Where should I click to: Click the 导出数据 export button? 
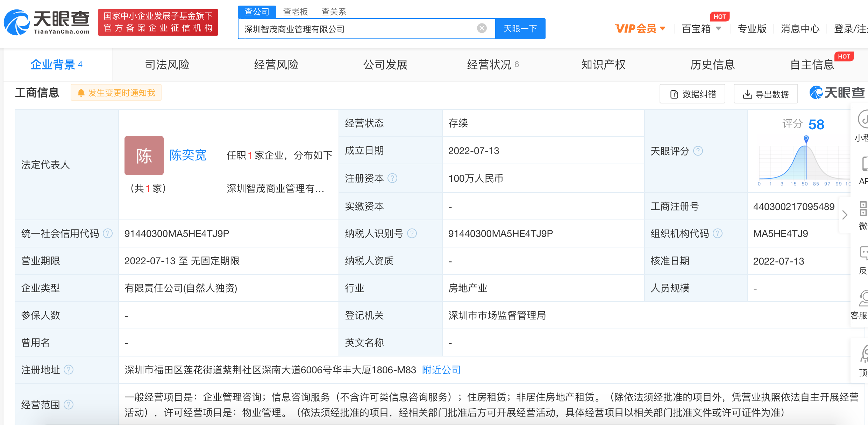point(766,94)
